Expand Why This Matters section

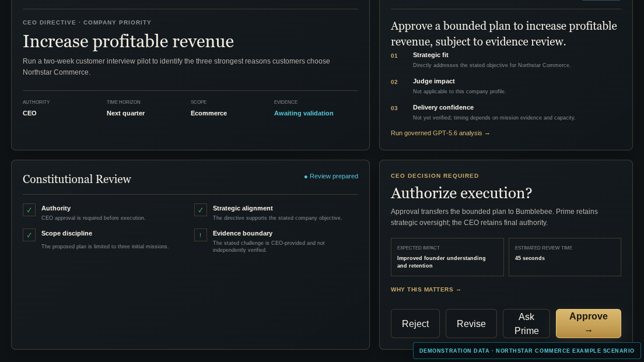coord(425,289)
